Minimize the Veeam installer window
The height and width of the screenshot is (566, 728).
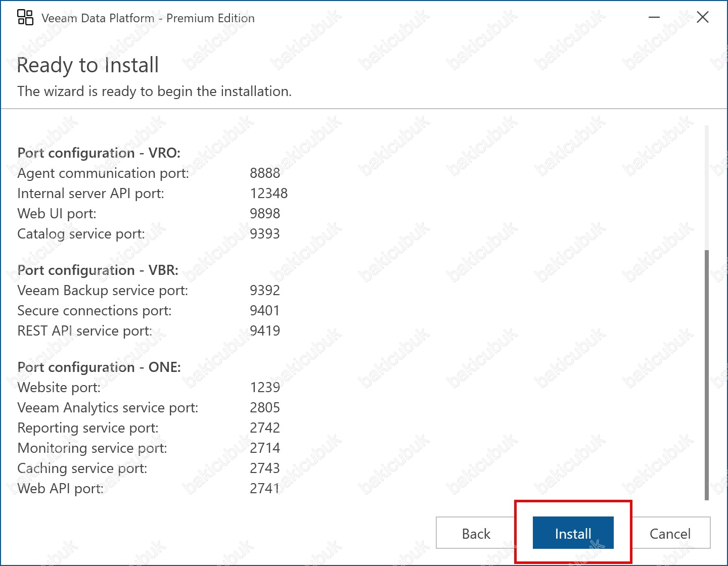click(654, 18)
